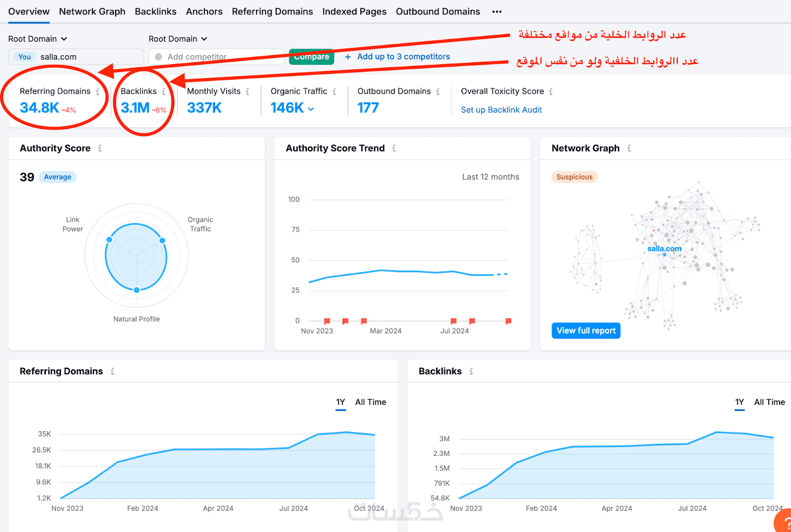Click the 34.8K referring domains value

pos(40,108)
